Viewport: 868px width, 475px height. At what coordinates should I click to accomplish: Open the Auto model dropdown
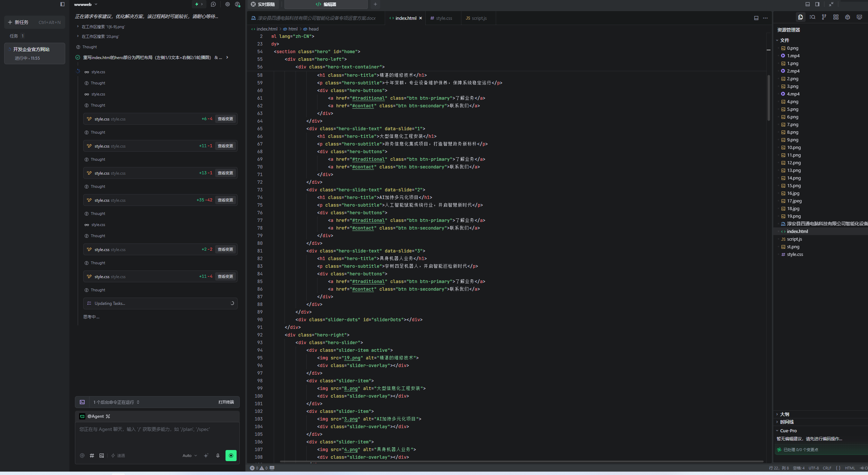click(189, 456)
